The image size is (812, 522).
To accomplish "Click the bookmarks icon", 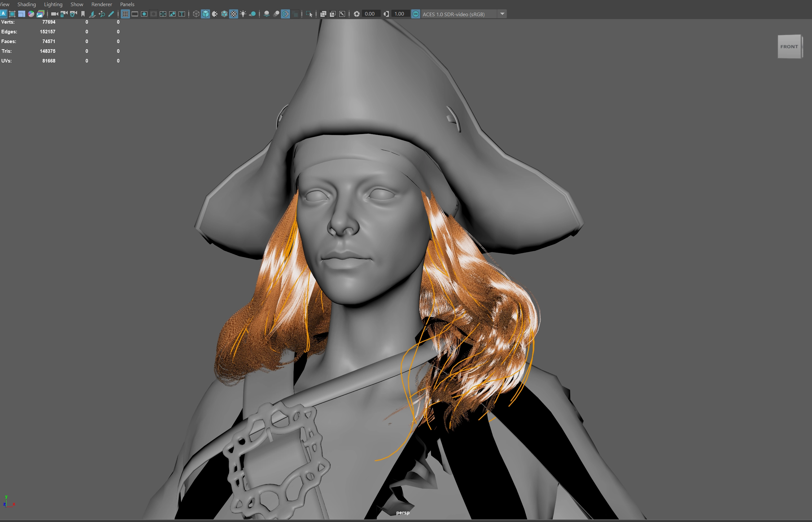I will [x=83, y=14].
